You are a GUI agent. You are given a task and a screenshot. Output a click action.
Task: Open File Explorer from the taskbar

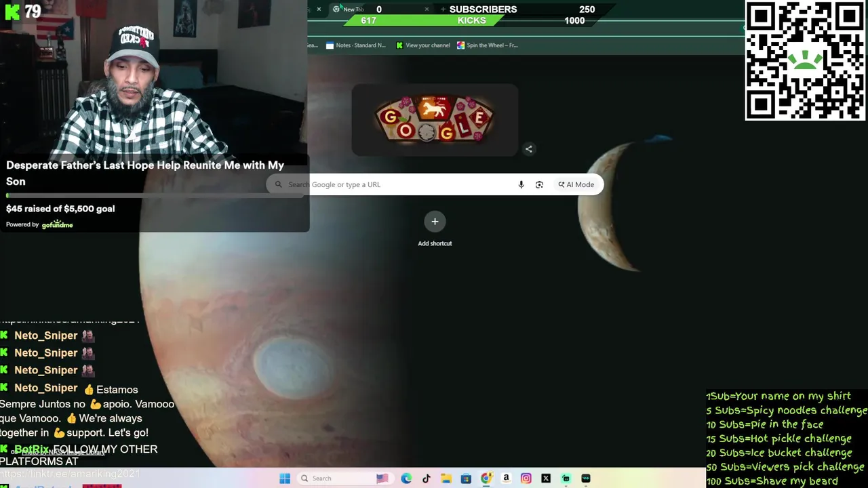pyautogui.click(x=446, y=479)
